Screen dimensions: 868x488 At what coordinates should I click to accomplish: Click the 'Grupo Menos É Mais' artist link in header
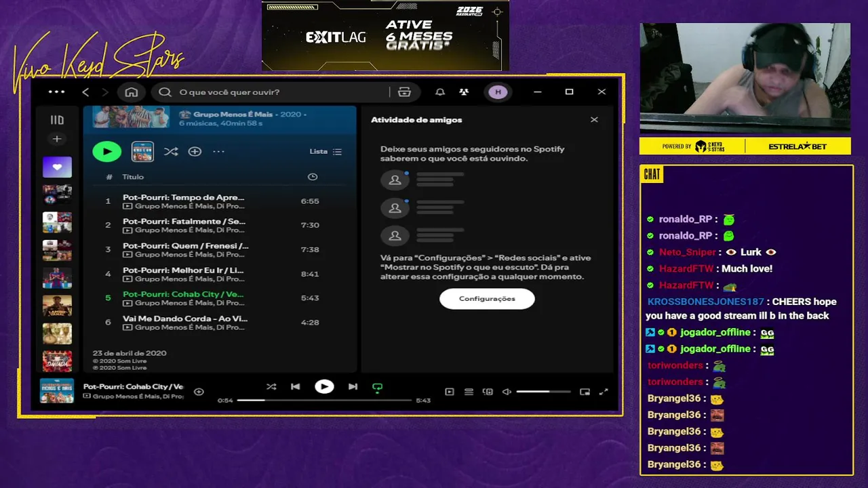click(233, 115)
